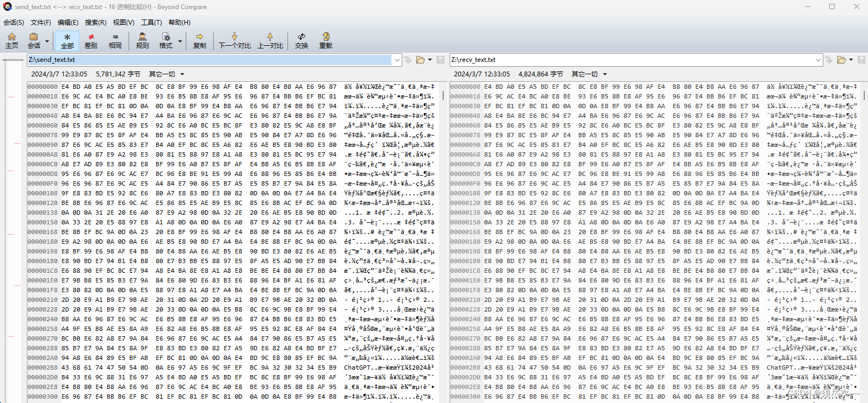Open right pane 其它一切 encoding dropdown
Screen dimensions: 868x403
click(589, 74)
